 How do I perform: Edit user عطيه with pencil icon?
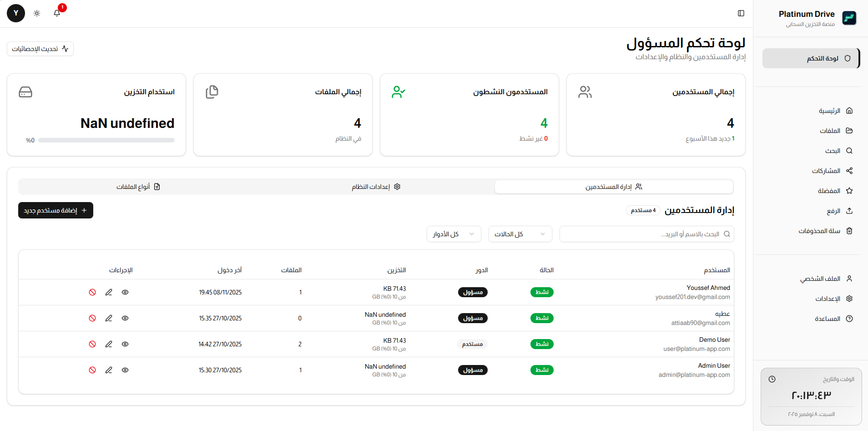(109, 318)
